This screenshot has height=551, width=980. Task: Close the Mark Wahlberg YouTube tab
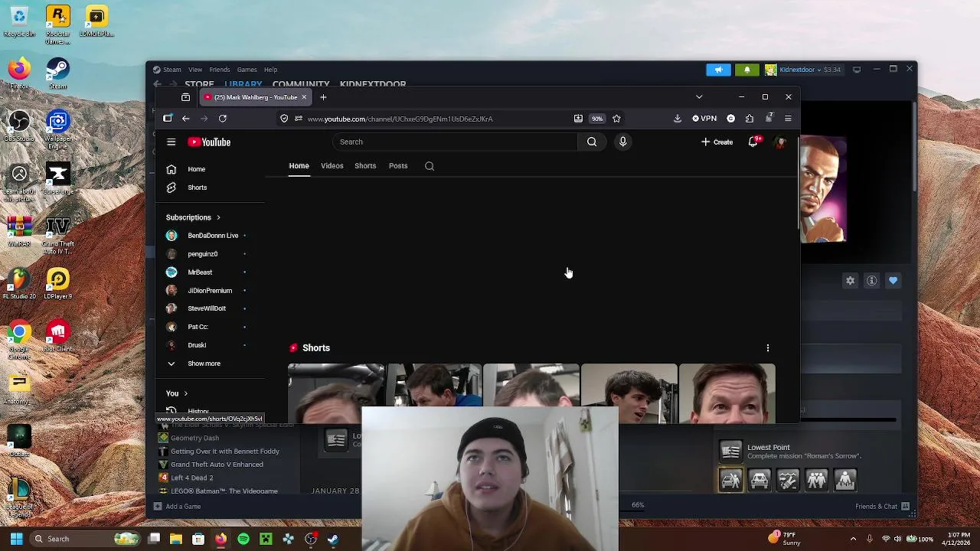pyautogui.click(x=304, y=97)
